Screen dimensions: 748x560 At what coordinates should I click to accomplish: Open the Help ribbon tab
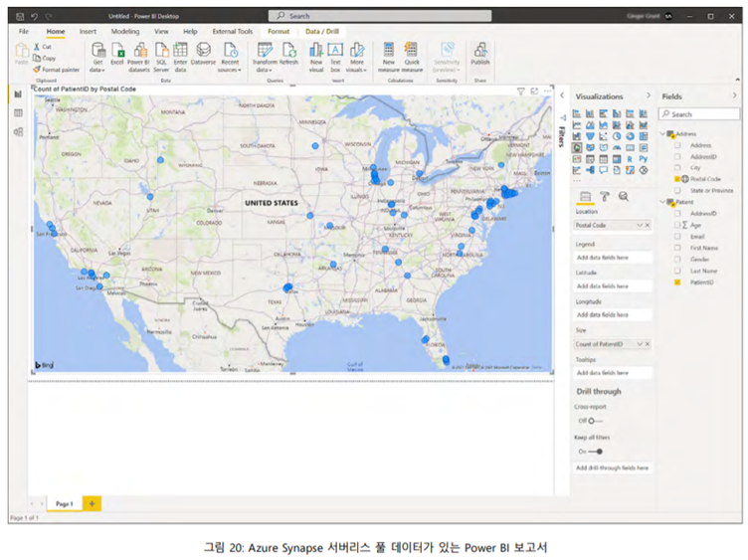[x=190, y=32]
